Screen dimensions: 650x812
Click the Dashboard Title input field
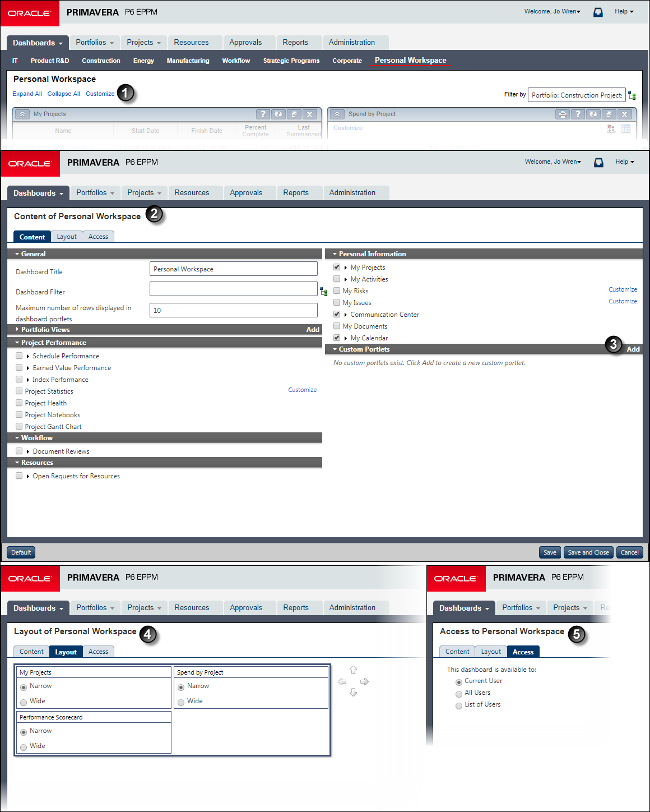(x=234, y=269)
